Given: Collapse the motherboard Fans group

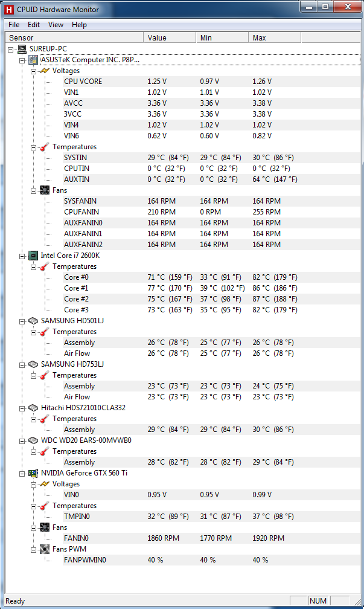Looking at the screenshot, I should (33, 191).
